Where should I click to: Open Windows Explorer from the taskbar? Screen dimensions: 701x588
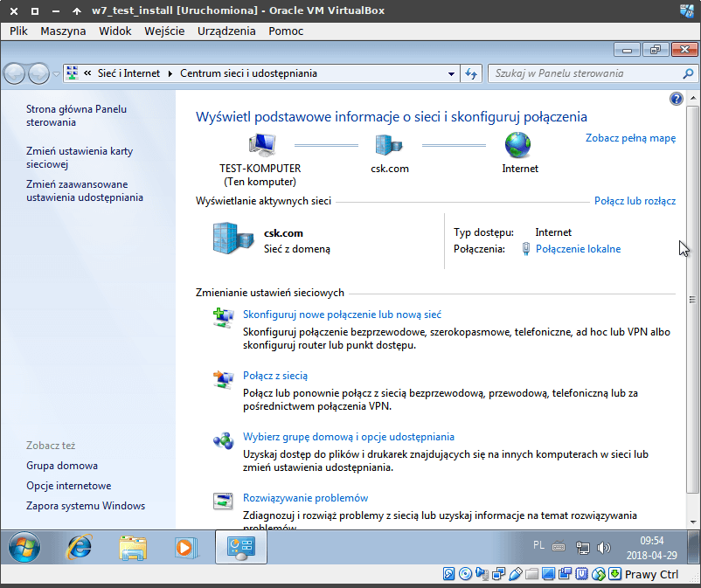[133, 547]
